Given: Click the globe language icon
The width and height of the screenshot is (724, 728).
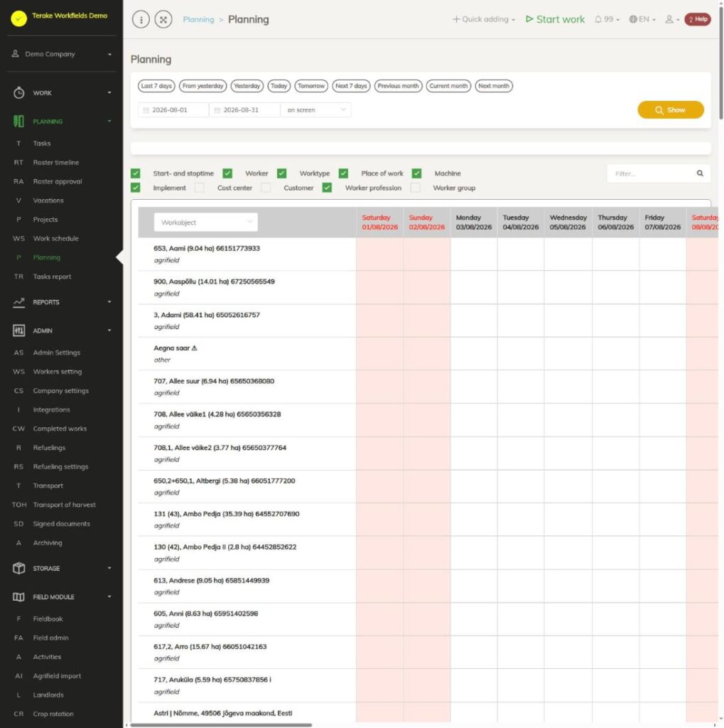Looking at the screenshot, I should (633, 19).
